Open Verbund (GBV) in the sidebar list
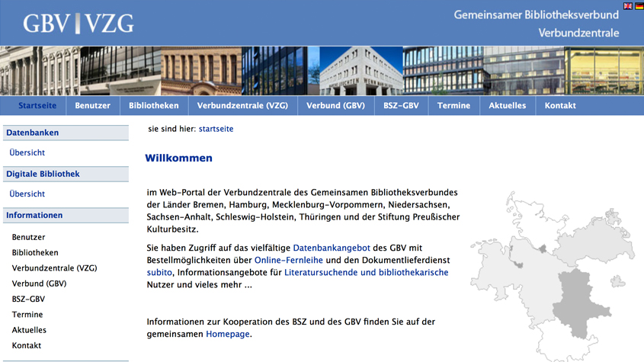644x362 pixels. pyautogui.click(x=39, y=284)
